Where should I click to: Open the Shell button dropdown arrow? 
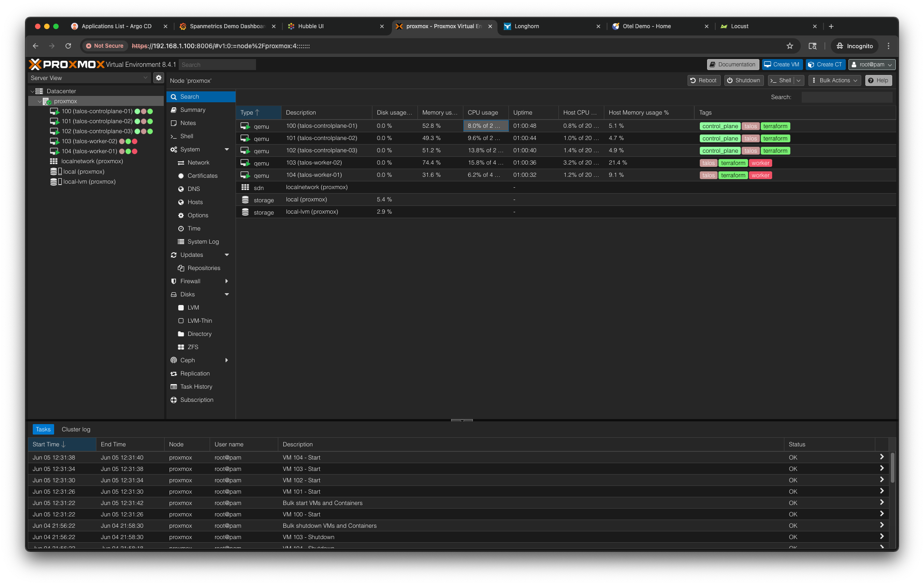click(799, 80)
